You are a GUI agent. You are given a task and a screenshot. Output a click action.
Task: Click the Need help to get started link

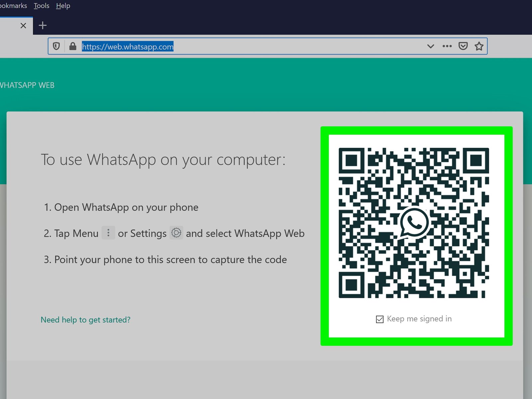[x=85, y=320]
